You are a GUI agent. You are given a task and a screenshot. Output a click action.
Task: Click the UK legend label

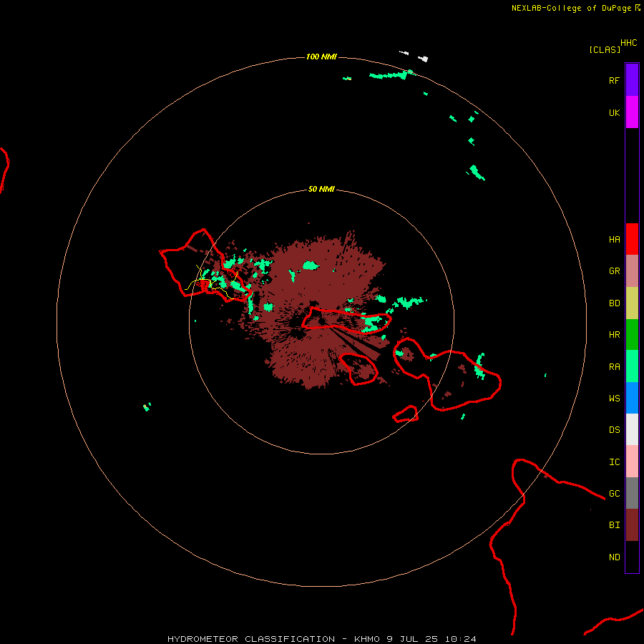(x=615, y=112)
